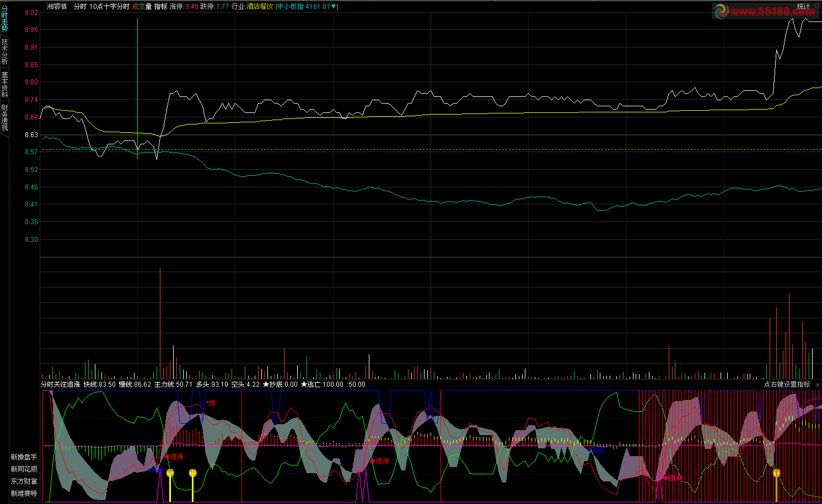Click the 酒店餐饮 industry link
This screenshot has width=822, height=504.
260,7
